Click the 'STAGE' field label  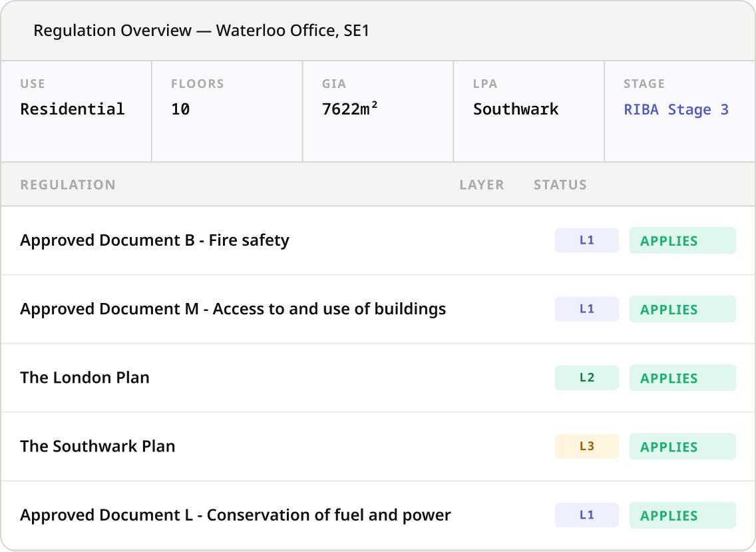tap(644, 84)
